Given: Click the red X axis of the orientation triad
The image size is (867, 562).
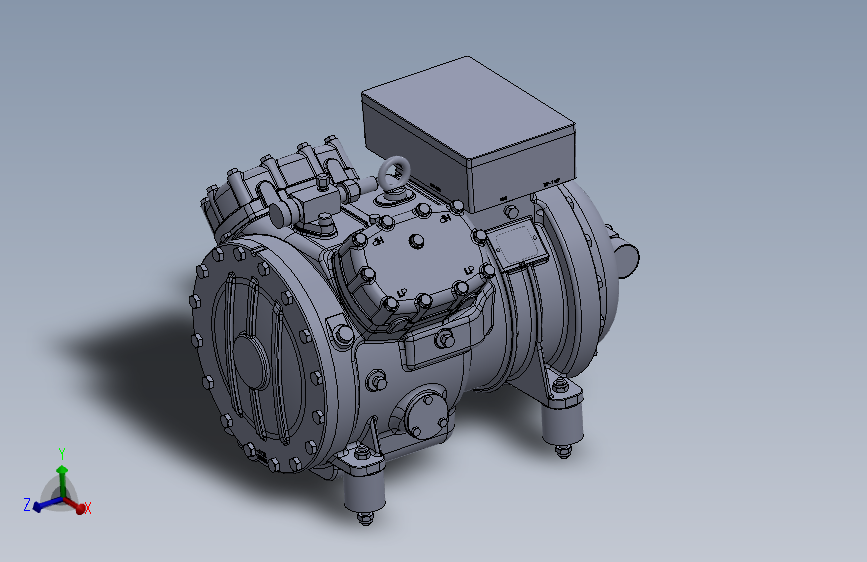Looking at the screenshot, I should point(76,505).
